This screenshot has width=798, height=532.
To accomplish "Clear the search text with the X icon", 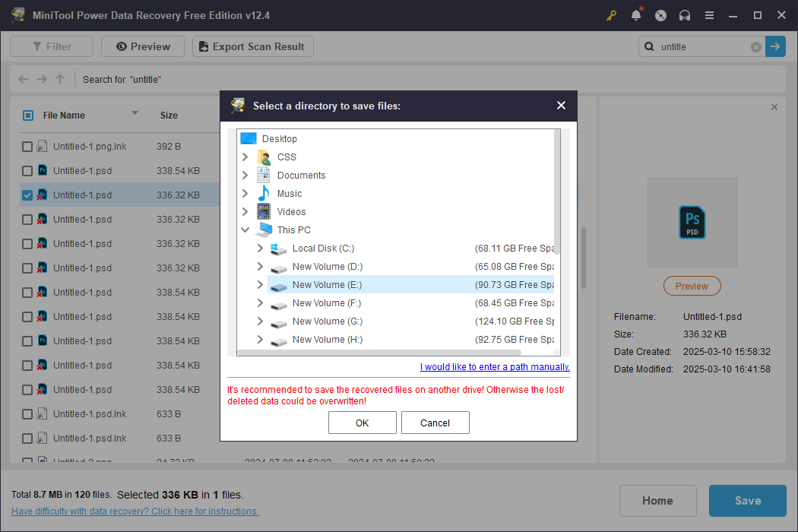I will click(756, 47).
